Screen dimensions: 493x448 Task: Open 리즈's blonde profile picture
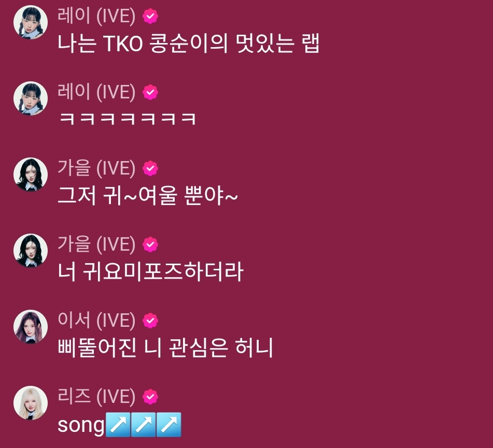pos(31,403)
